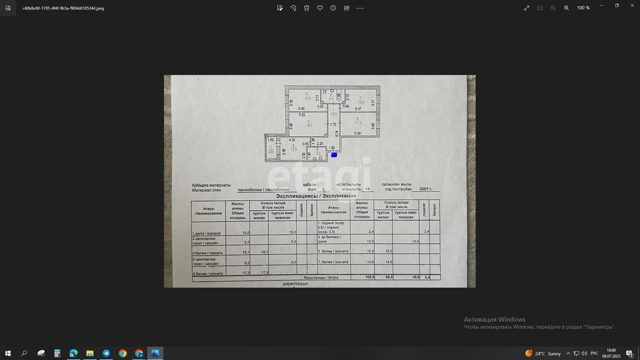This screenshot has width=640, height=360.
Task: Zoom out with the magnifier minus icon
Action: (553, 8)
